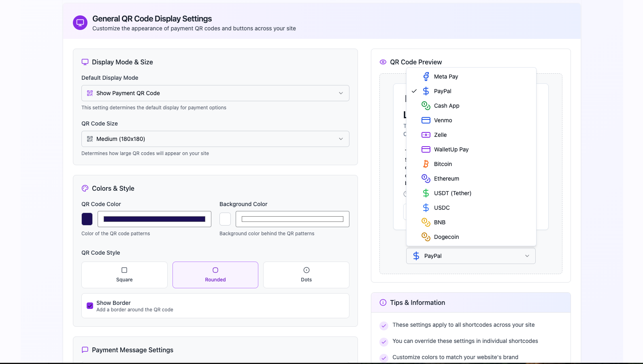This screenshot has width=643, height=364.
Task: Click the Tips & Information info icon
Action: tap(383, 302)
